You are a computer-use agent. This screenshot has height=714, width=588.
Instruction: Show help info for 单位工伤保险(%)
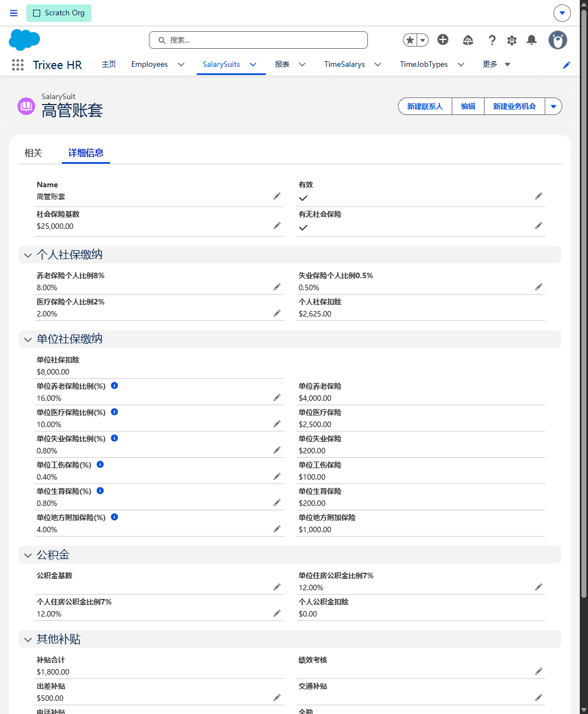[100, 464]
